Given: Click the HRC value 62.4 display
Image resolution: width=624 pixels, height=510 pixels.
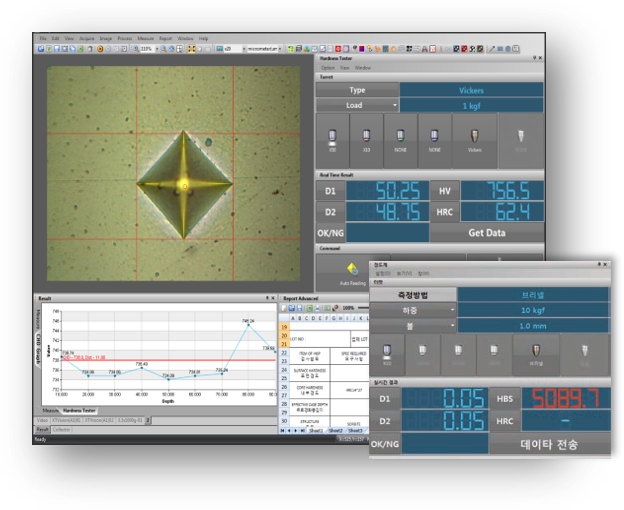Looking at the screenshot, I should coord(502,212).
